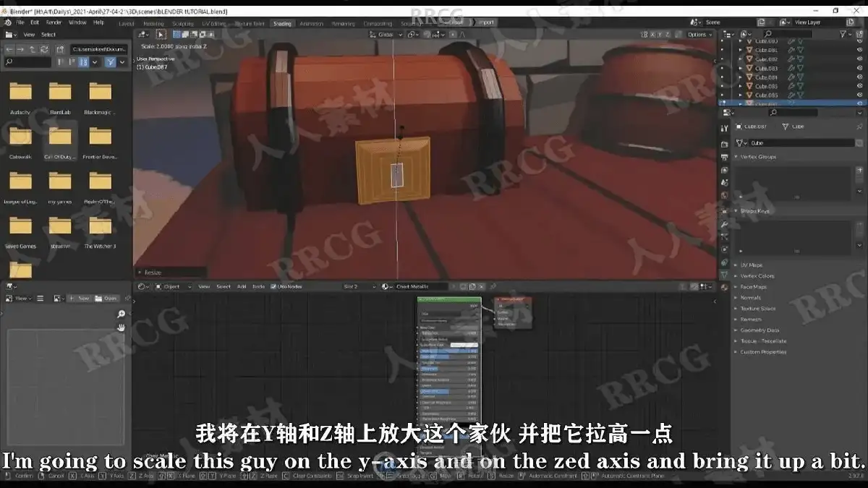Image resolution: width=868 pixels, height=488 pixels.
Task: Create a new folder in file browser
Action: 59,48
